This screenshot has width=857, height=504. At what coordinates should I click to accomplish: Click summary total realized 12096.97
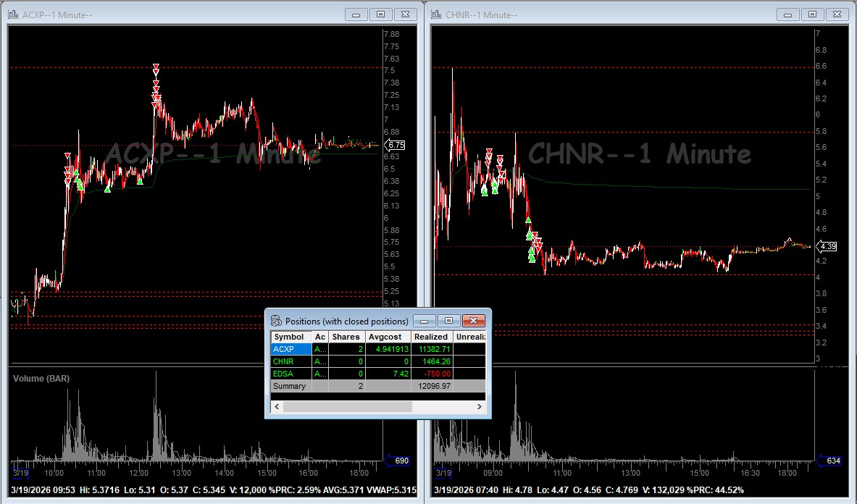coord(432,386)
